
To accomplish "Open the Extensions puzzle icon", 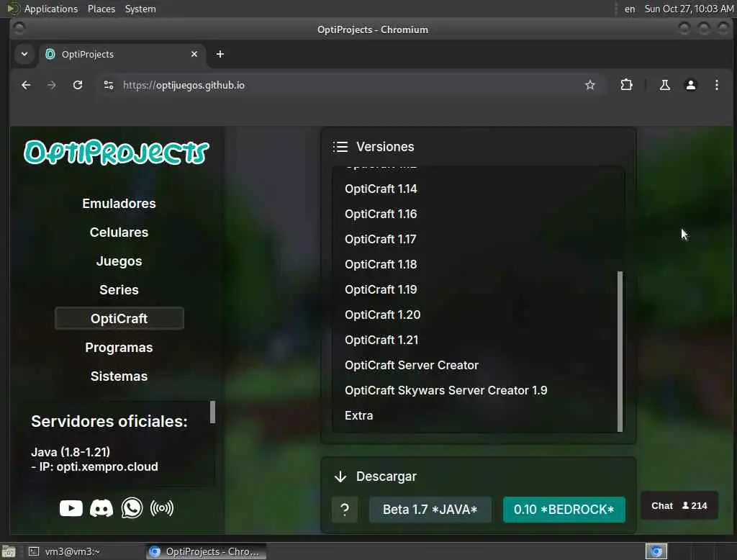I will click(x=627, y=85).
